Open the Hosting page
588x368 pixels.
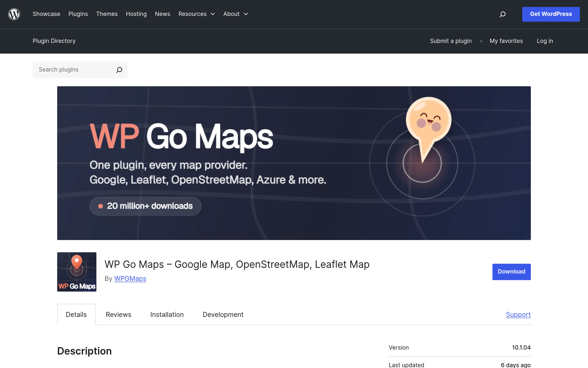pos(136,14)
